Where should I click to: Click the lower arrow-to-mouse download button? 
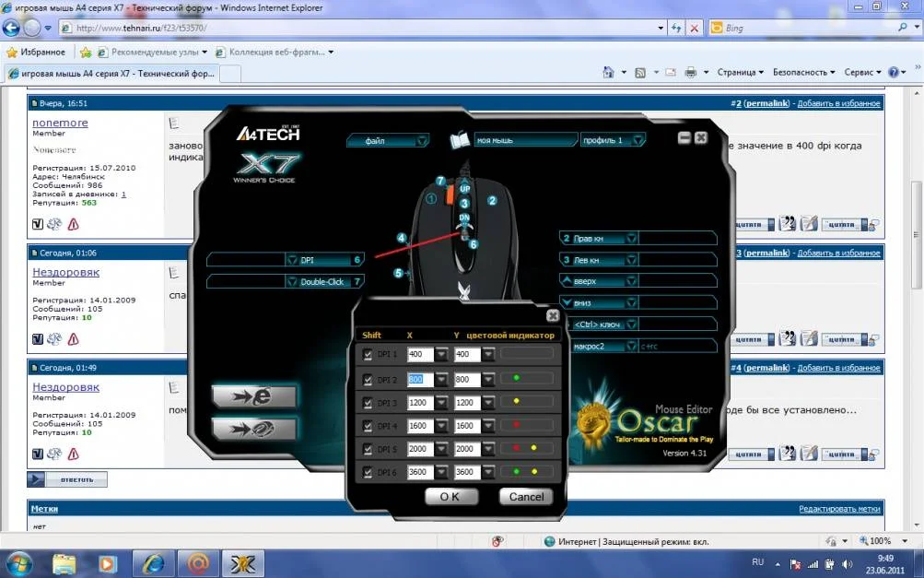click(254, 428)
